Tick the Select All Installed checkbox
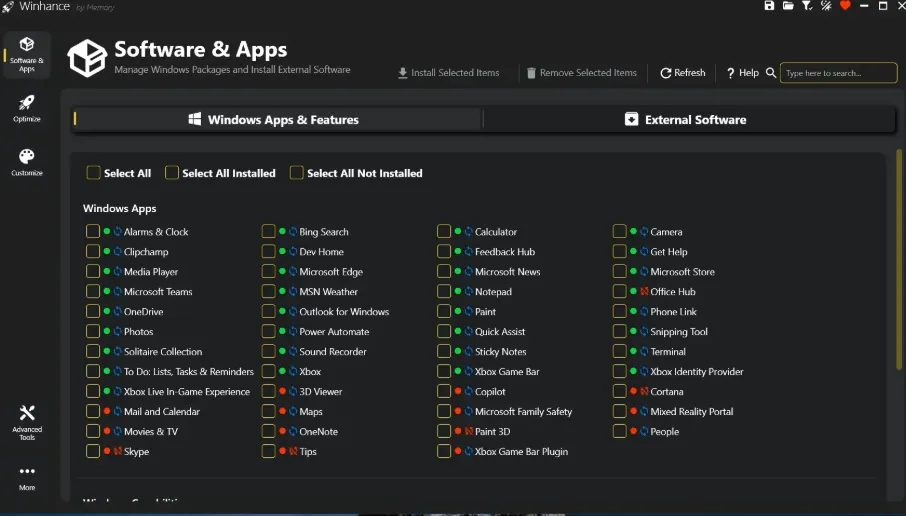This screenshot has width=906, height=516. (172, 173)
